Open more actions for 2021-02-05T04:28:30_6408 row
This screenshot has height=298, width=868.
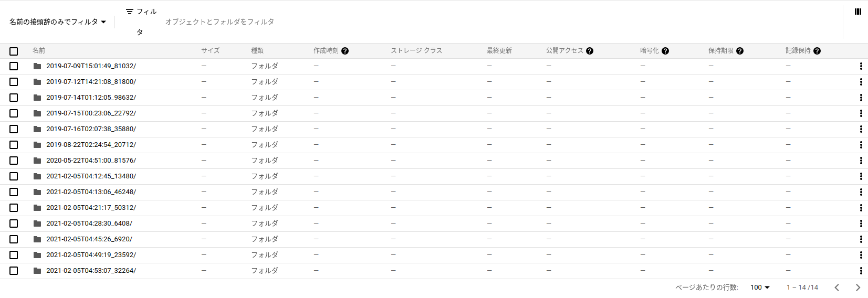tap(861, 223)
